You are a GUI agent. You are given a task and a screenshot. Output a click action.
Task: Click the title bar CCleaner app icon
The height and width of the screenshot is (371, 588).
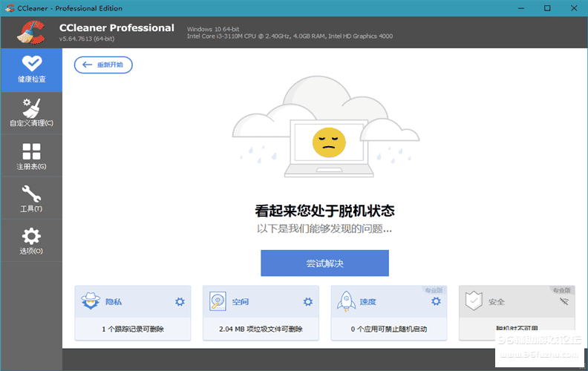tap(10, 8)
